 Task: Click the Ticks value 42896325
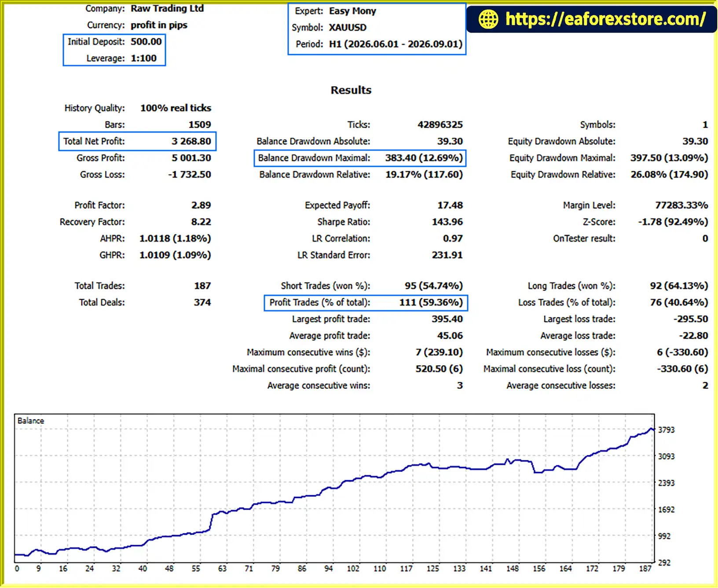(440, 125)
